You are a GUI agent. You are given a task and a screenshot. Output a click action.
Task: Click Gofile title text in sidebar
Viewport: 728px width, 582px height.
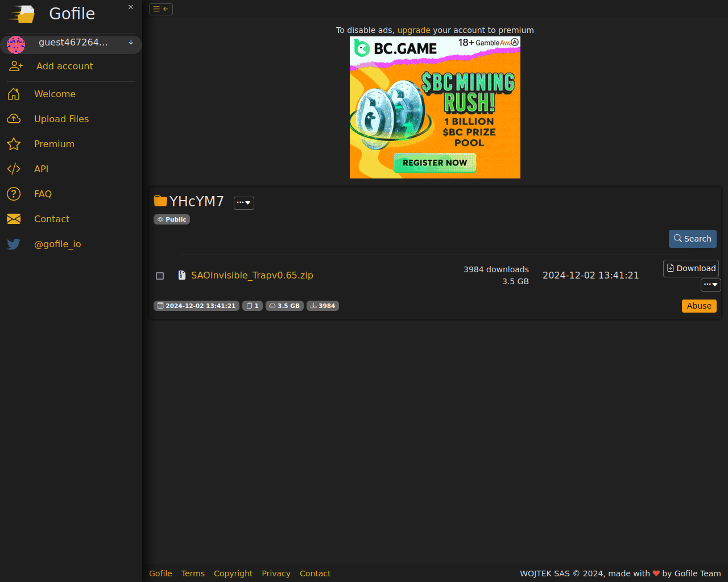click(x=72, y=14)
